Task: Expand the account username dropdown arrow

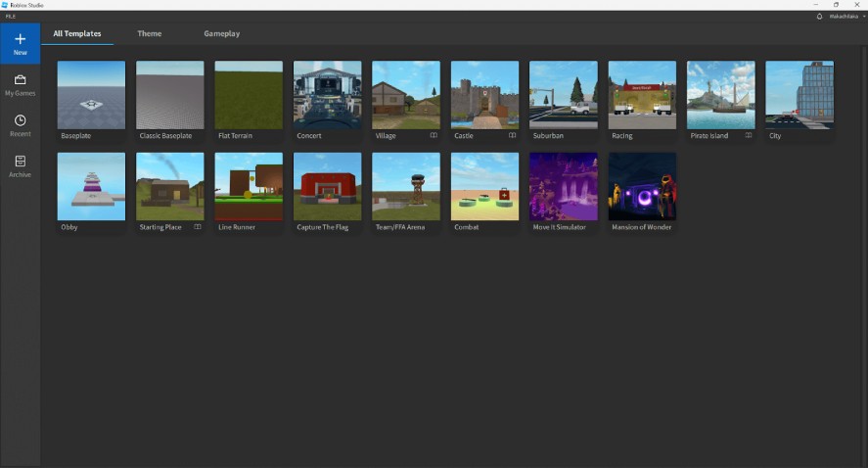Action: pos(863,16)
